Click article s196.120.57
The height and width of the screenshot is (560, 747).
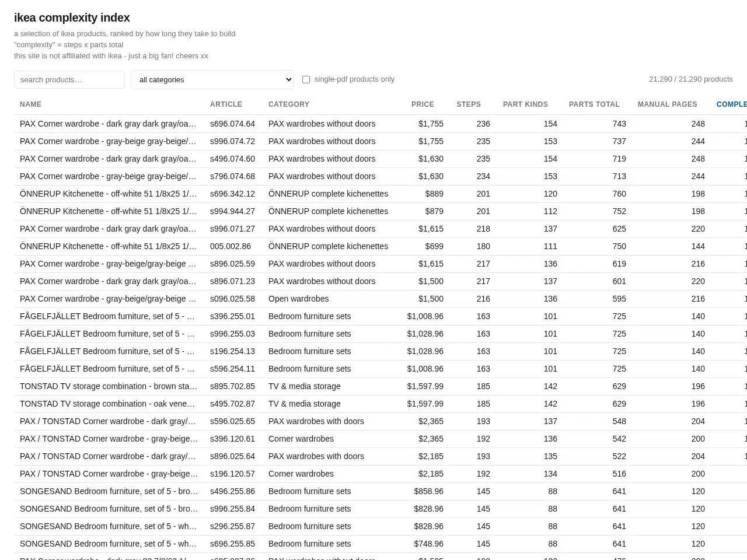pos(232,474)
